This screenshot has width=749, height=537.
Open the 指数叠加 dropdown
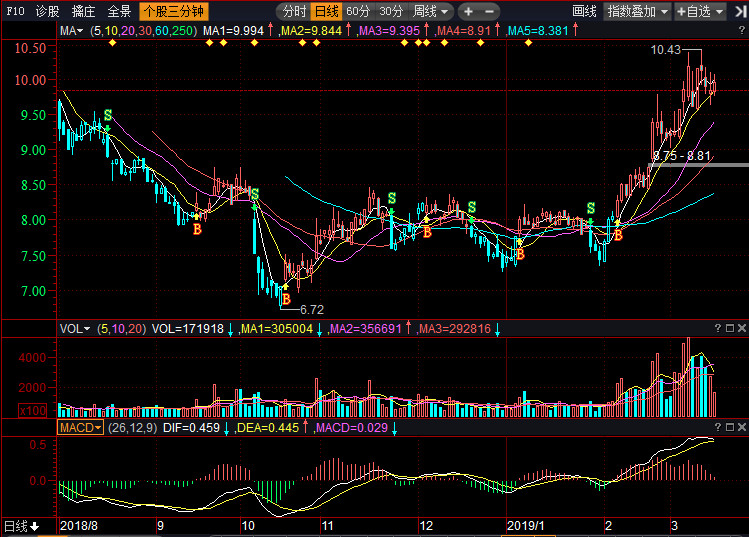pyautogui.click(x=638, y=11)
